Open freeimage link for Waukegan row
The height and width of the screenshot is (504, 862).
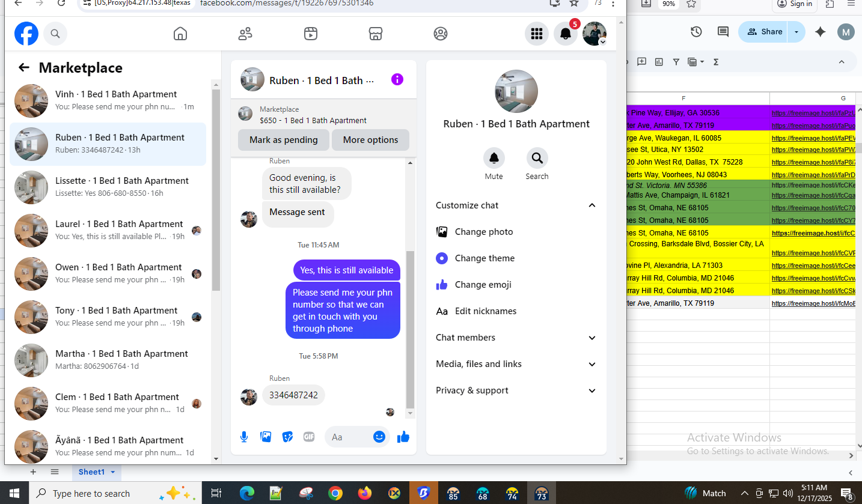(813, 138)
